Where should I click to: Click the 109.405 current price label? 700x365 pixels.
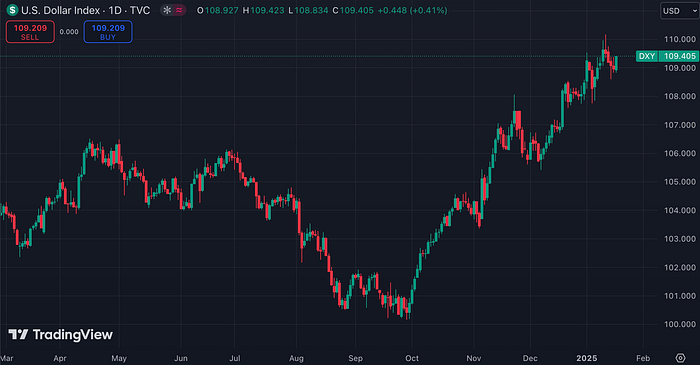click(x=679, y=56)
